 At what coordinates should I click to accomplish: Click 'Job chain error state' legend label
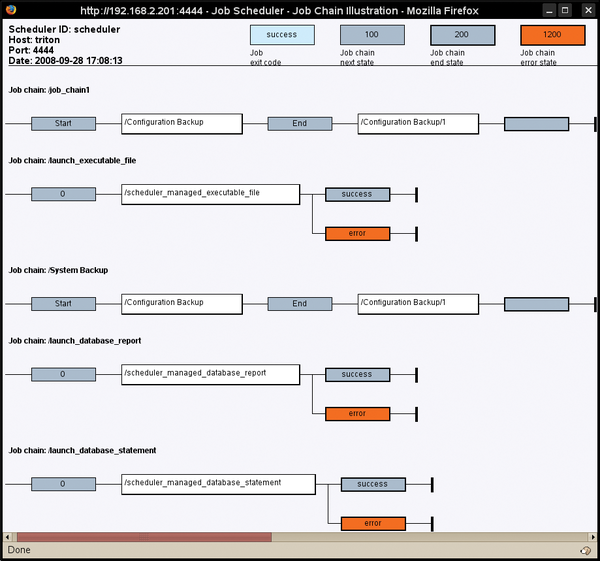538,58
